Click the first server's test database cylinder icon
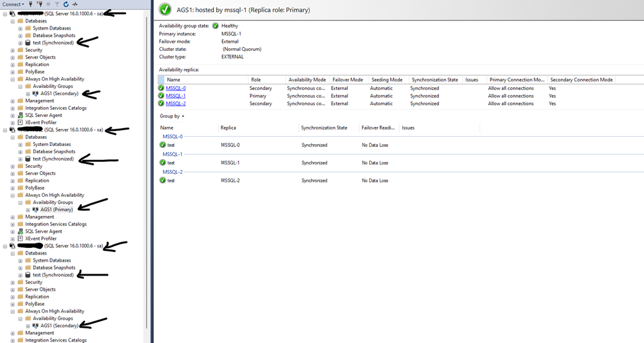The height and width of the screenshot is (343, 644). tap(28, 43)
